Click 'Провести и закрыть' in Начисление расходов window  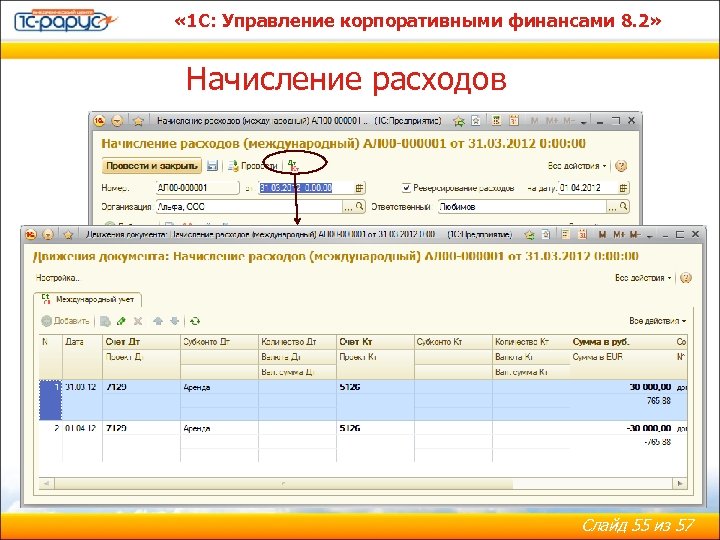click(152, 166)
